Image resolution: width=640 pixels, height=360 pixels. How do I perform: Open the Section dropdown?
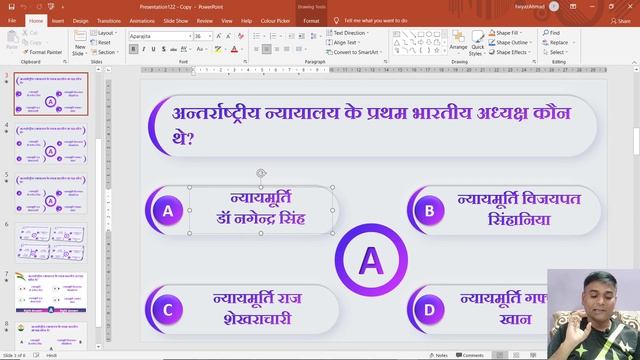tap(105, 52)
